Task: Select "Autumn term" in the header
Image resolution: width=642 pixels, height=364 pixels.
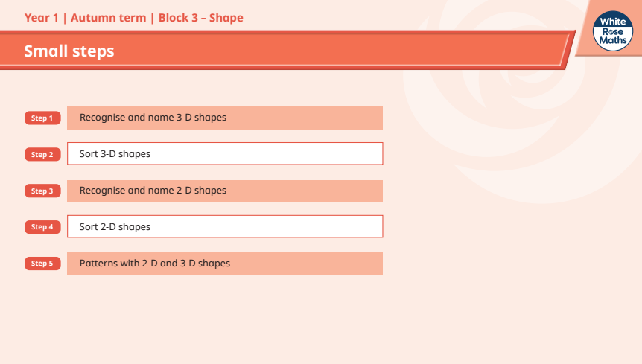Action: click(110, 17)
